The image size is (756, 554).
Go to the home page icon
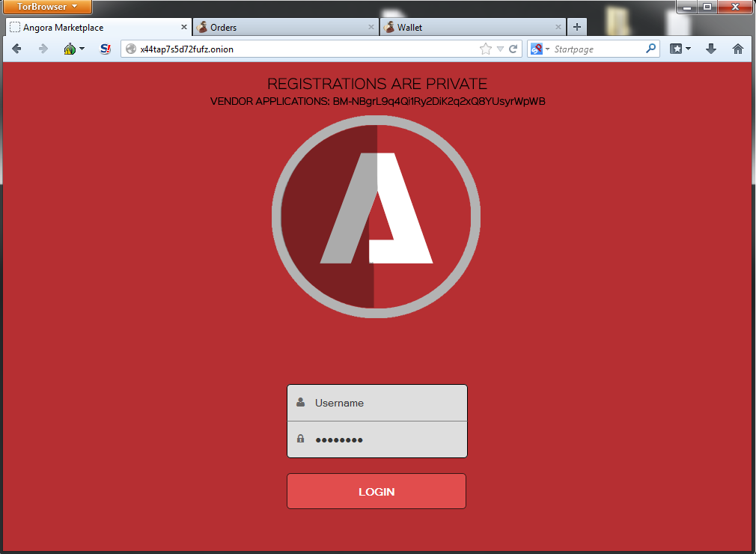point(738,49)
